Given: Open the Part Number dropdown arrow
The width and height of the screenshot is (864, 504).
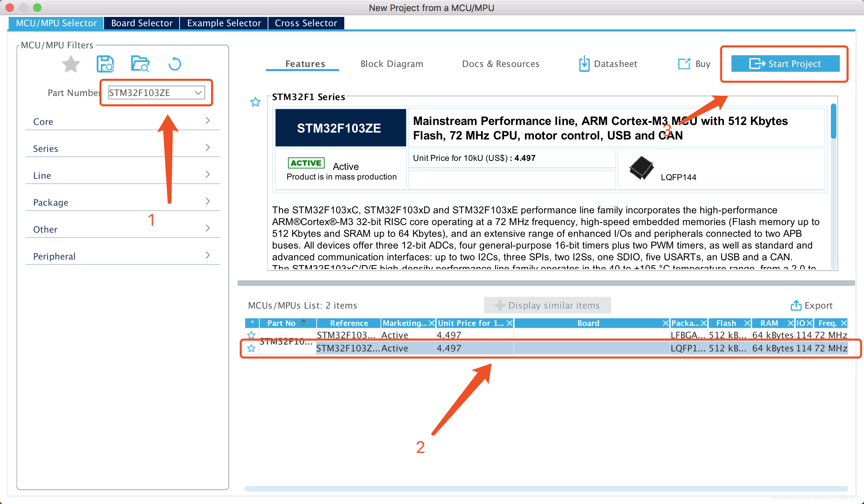Looking at the screenshot, I should pos(198,93).
